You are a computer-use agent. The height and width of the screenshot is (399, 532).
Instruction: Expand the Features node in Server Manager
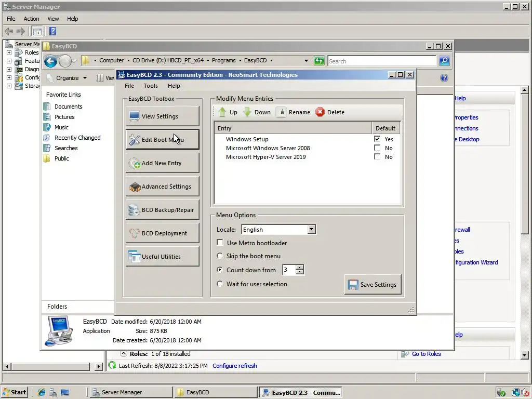coord(9,61)
